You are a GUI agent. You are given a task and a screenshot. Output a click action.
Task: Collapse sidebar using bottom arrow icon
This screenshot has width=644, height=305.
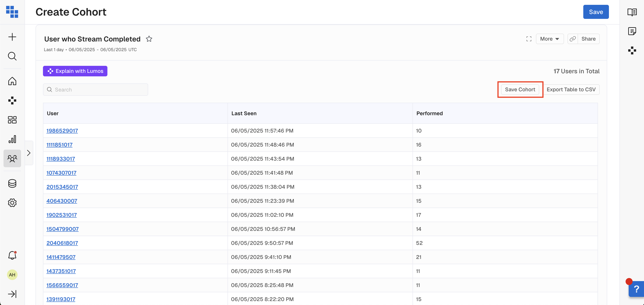coord(12,294)
